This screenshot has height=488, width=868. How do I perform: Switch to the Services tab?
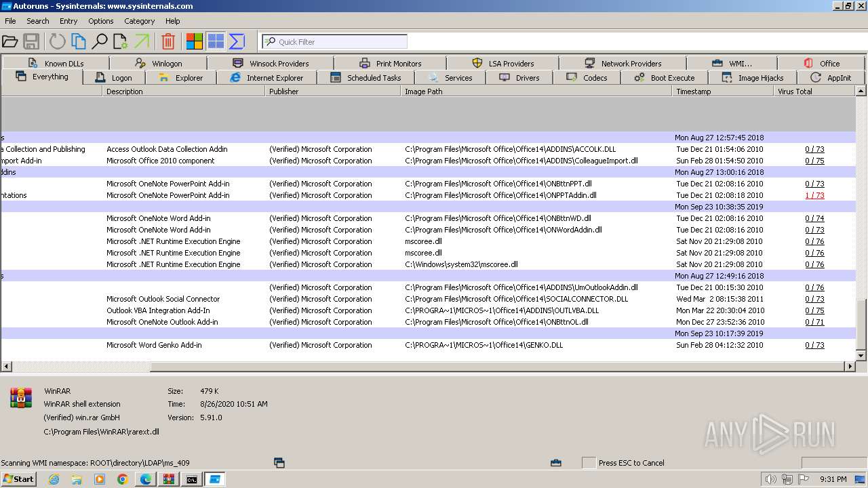click(x=450, y=77)
